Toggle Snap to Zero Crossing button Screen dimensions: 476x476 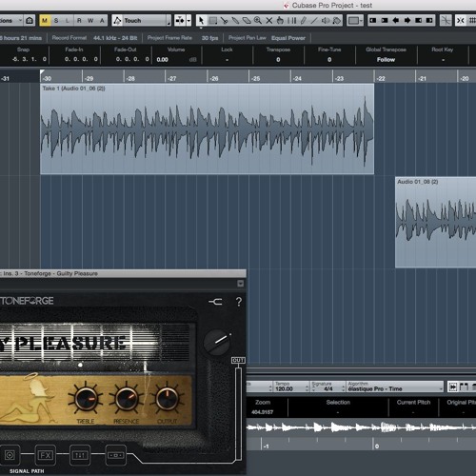click(x=446, y=21)
